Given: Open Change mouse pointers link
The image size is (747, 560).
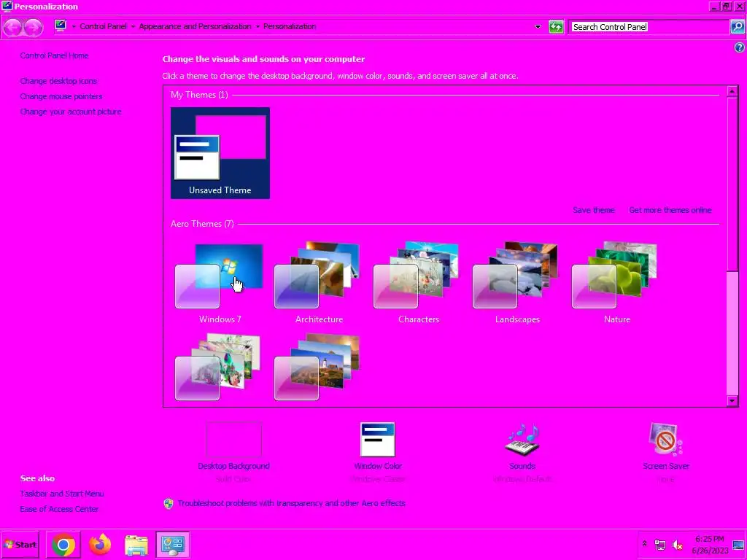Looking at the screenshot, I should coord(61,96).
